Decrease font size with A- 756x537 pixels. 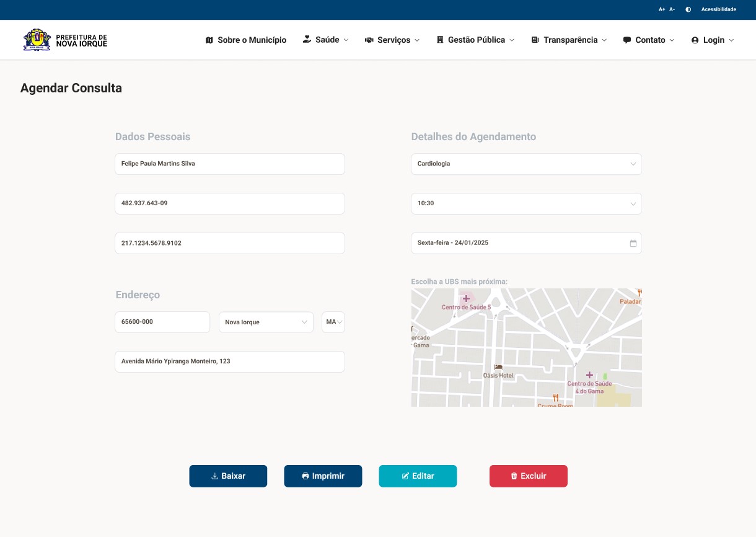672,9
